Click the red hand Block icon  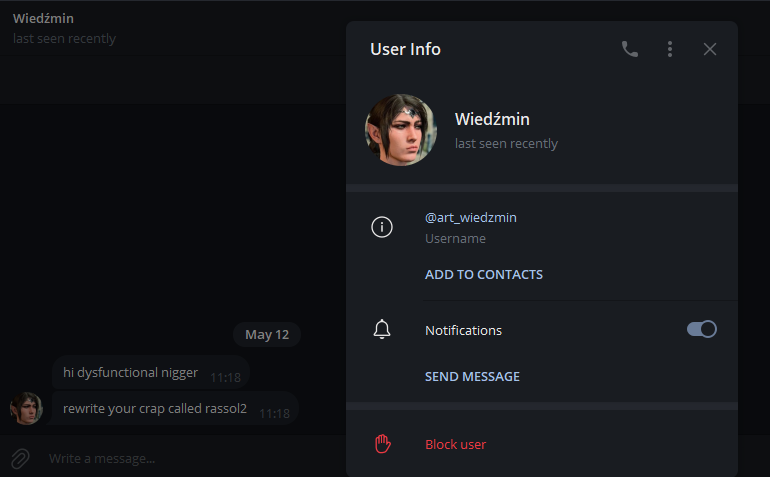(383, 444)
